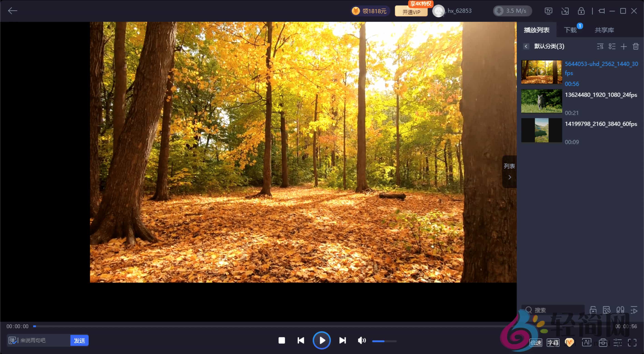Add a file with the plus icon

tap(624, 47)
